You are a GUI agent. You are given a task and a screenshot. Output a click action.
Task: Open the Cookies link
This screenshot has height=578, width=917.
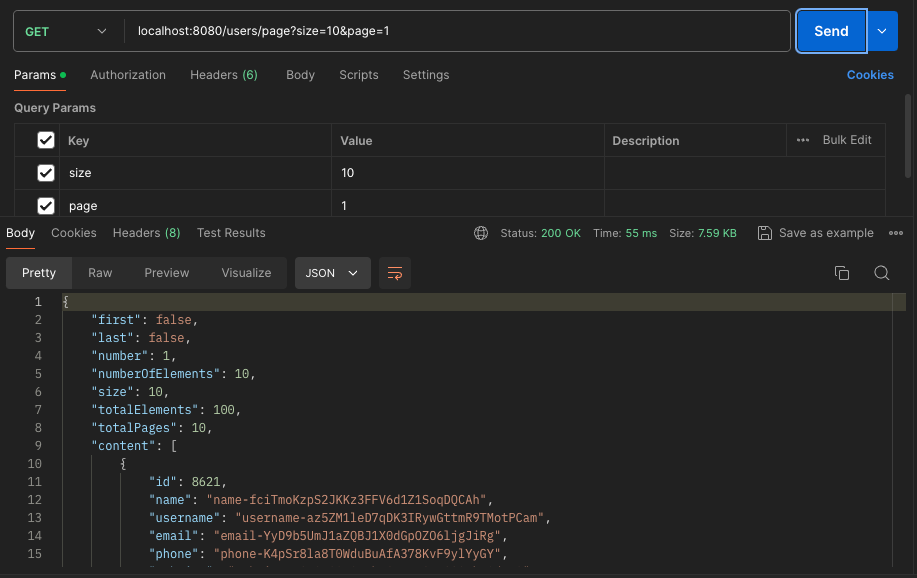click(x=870, y=75)
